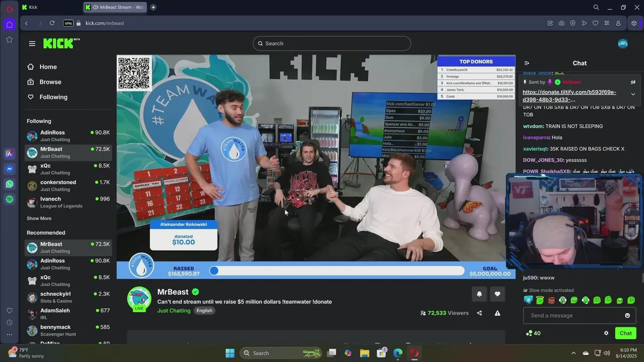Open Opera sidebar bookmarks star icon
Screen dimensions: 644x362
coord(10,39)
